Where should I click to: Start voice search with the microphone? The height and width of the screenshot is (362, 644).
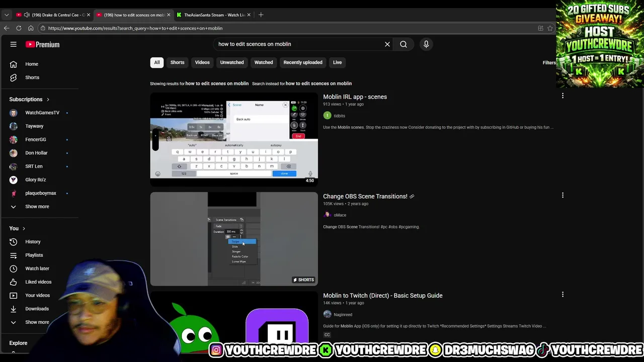[426, 44]
